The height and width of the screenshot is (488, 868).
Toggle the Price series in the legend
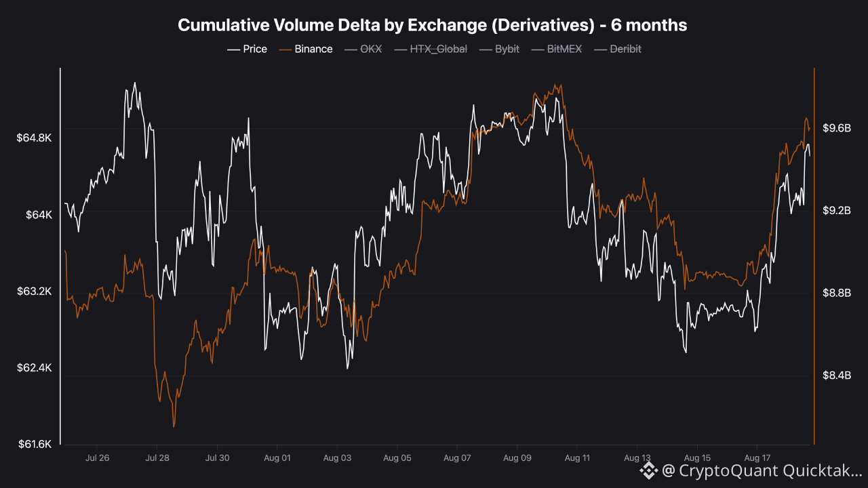(x=247, y=49)
